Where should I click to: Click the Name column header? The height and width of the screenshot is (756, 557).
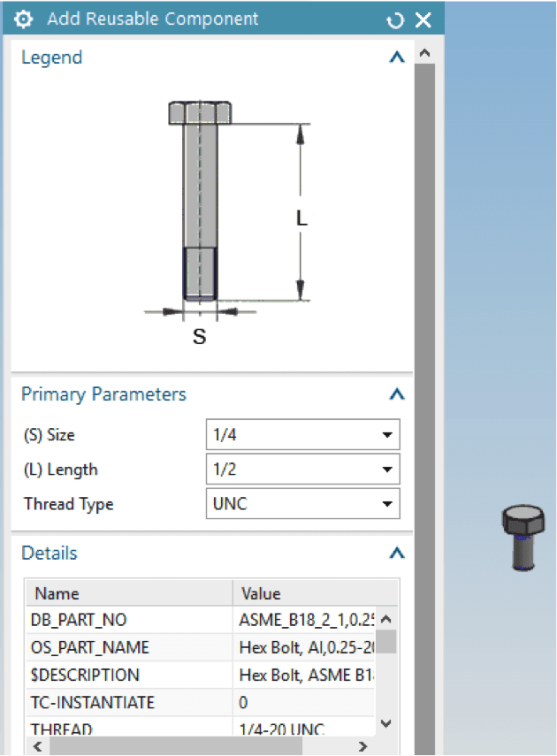tap(129, 593)
